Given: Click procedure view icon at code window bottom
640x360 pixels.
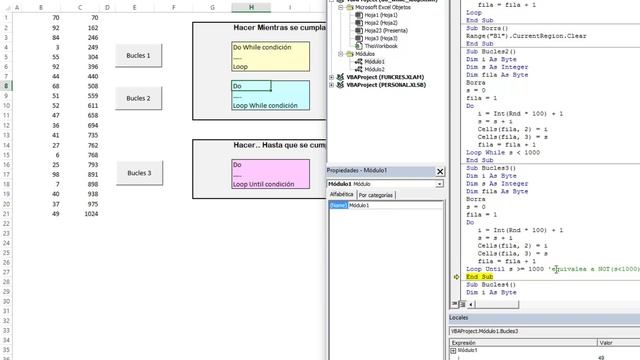Looking at the screenshot, I should tap(455, 304).
